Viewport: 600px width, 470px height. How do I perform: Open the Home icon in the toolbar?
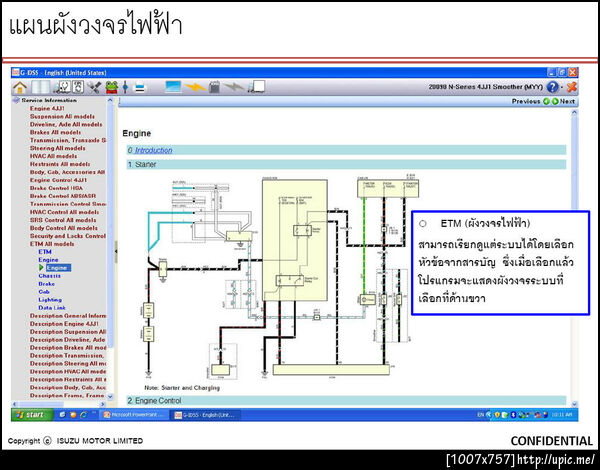(x=20, y=87)
